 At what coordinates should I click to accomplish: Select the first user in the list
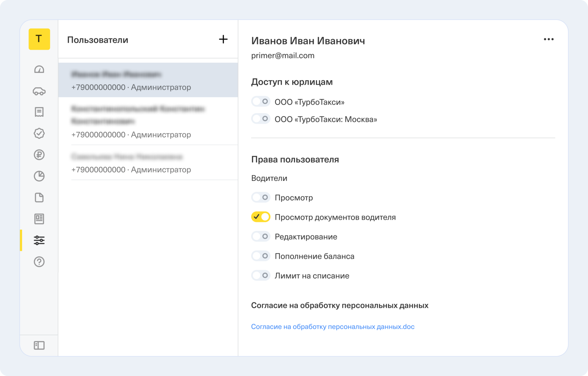click(148, 80)
